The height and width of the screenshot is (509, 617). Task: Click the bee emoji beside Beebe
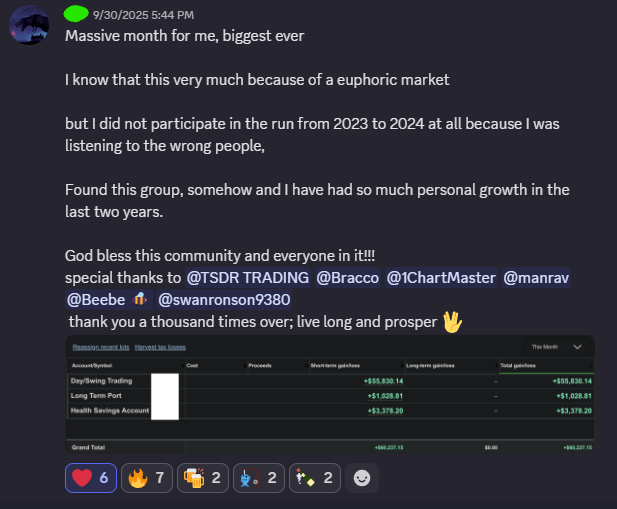(140, 300)
